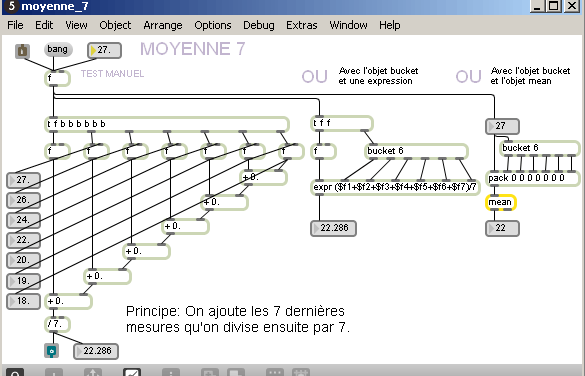Minimize the moyenne_7 window
This screenshot has width=585, height=376.
[x=537, y=6]
